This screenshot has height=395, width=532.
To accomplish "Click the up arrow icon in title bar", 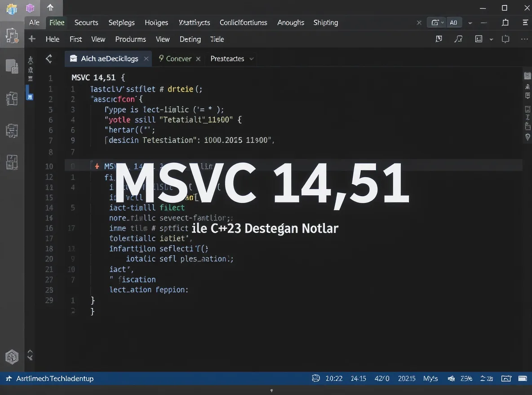I will [50, 8].
